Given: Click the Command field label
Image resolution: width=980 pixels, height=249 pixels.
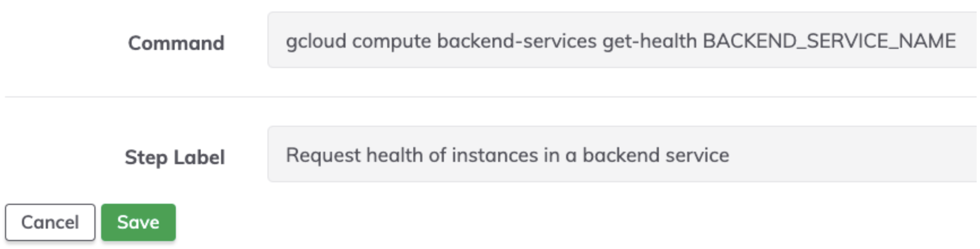Looking at the screenshot, I should tap(176, 43).
